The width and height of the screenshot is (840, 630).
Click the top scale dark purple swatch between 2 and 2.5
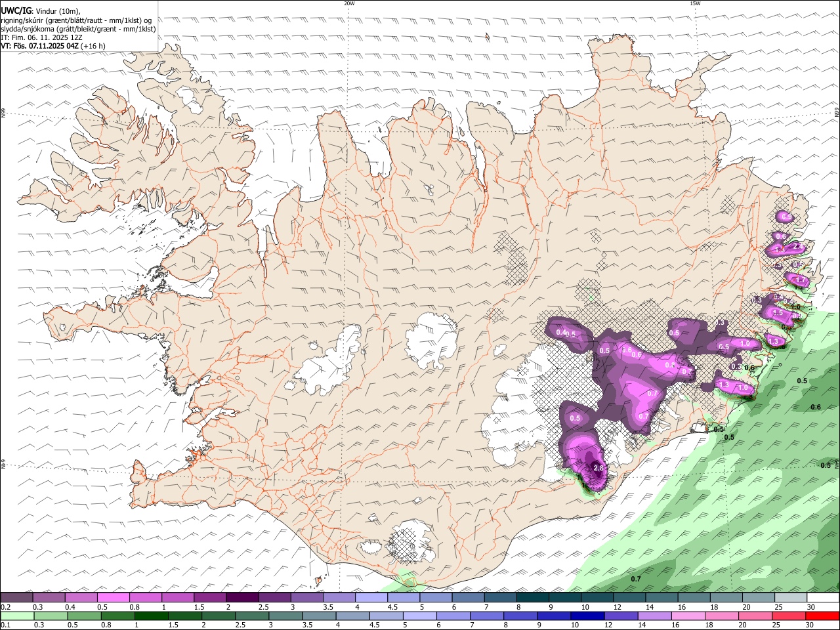[x=243, y=598]
